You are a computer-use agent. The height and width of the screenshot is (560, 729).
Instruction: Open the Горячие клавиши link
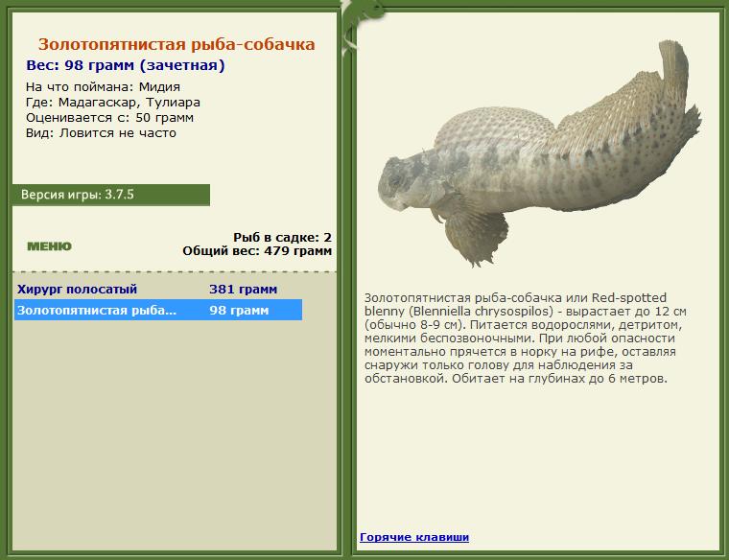[x=414, y=537]
